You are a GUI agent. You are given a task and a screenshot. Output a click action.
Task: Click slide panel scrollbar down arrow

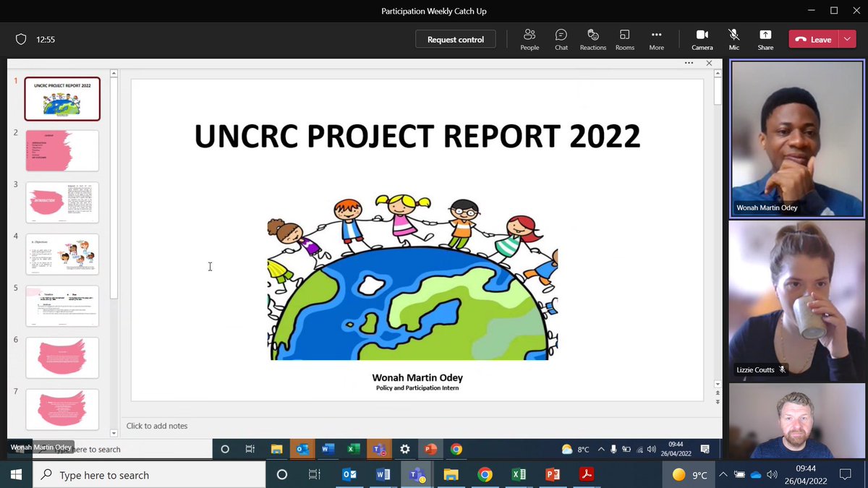(x=114, y=433)
